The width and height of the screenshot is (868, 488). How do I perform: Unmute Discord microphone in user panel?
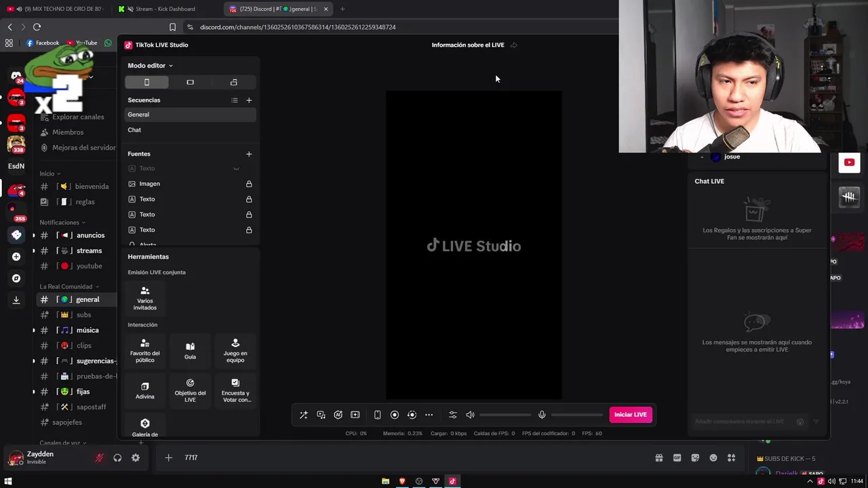[x=99, y=457]
